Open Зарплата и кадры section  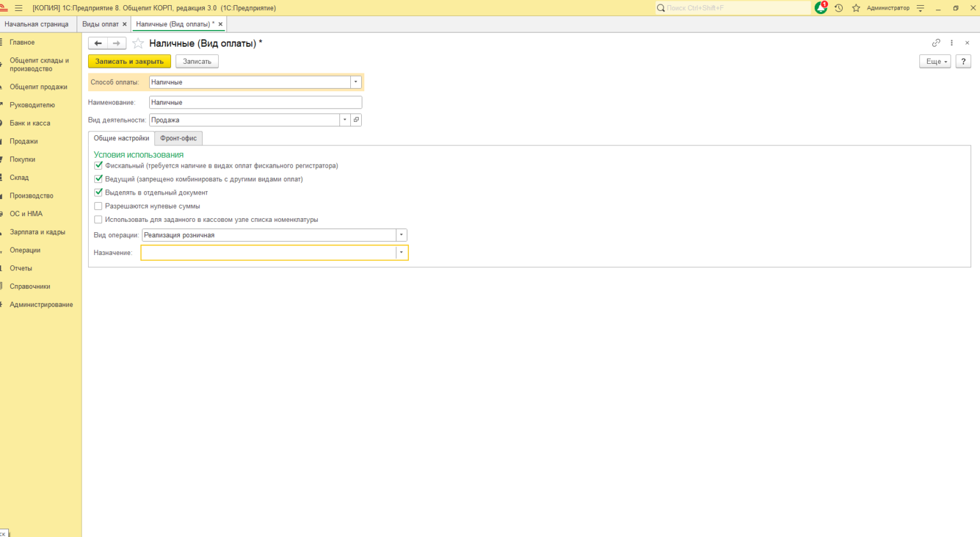click(x=38, y=232)
